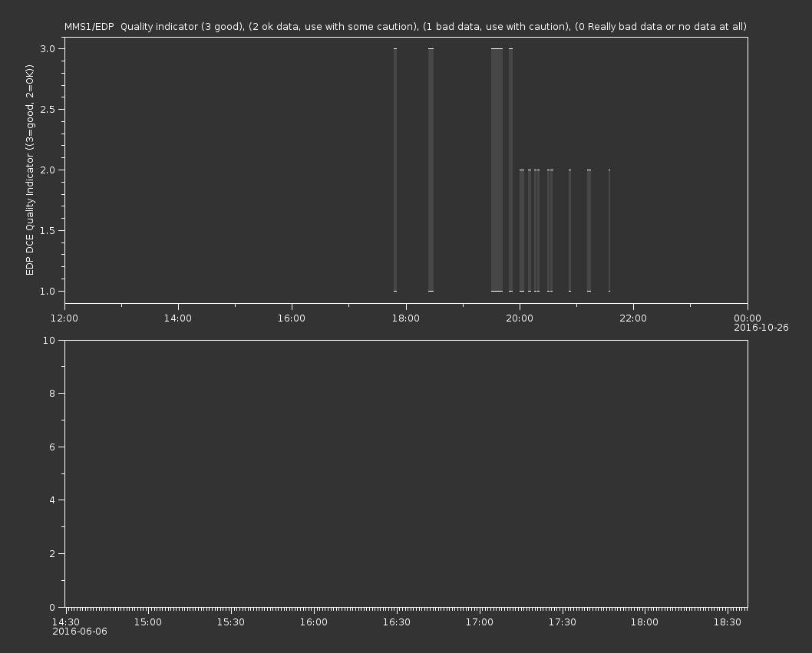Screen dimensions: 812x653
Task: Select the 2.5 y-axis tick label
Action: [x=48, y=109]
